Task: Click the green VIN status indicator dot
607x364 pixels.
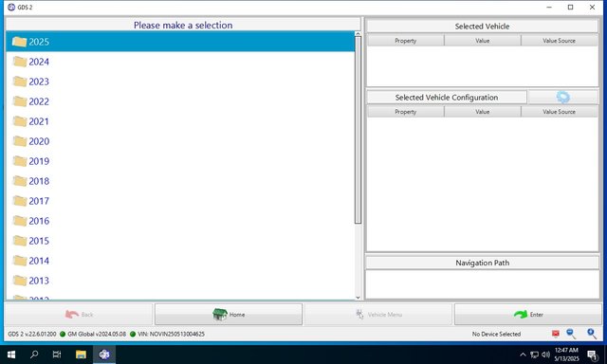Action: point(133,334)
